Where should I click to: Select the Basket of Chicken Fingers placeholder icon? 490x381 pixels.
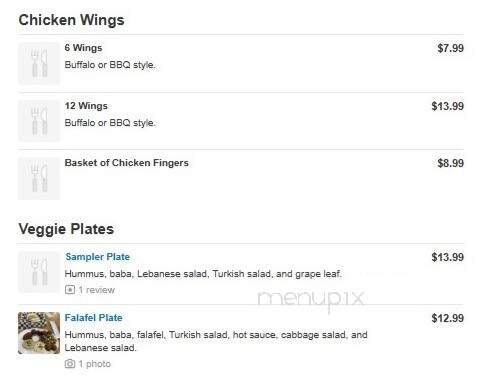[39, 179]
